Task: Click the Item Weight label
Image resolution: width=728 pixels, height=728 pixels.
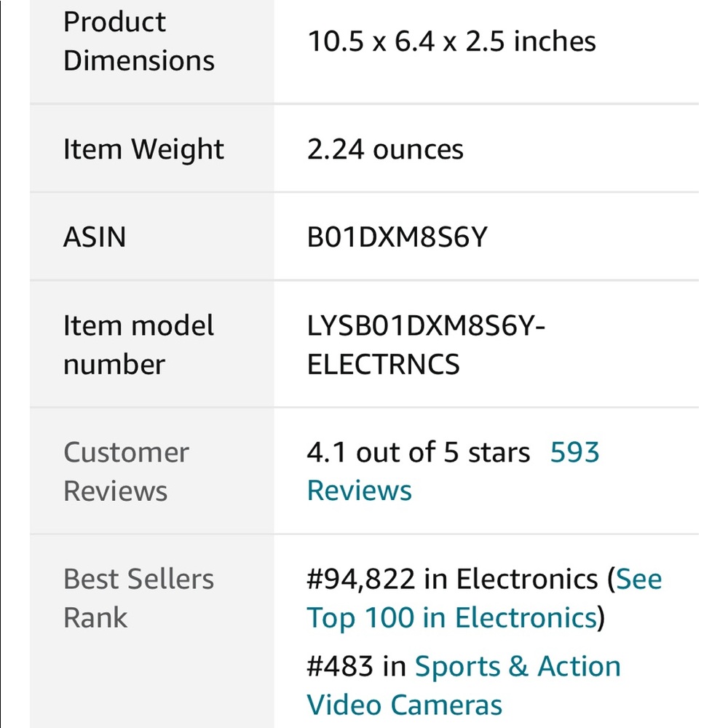Action: [143, 149]
